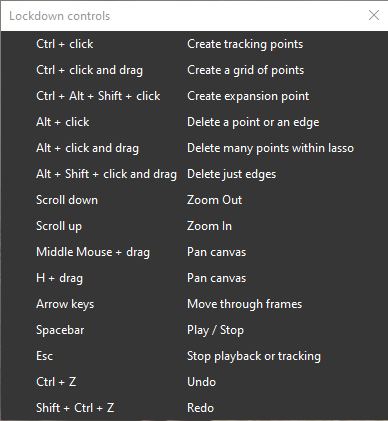Click the 'Zoom In' description
Screen dimensions: 388x421
[209, 226]
